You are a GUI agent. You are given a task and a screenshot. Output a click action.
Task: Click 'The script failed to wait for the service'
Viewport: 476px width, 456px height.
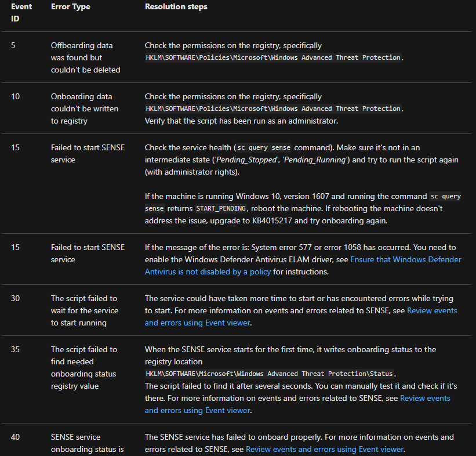(x=85, y=310)
